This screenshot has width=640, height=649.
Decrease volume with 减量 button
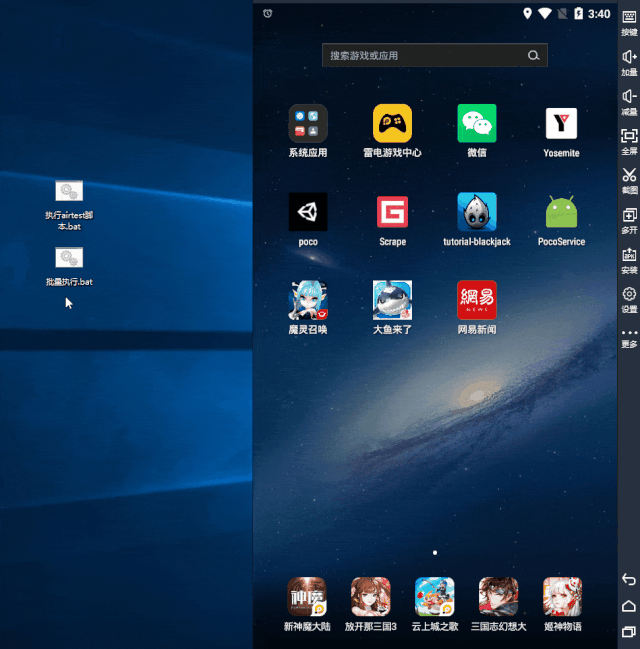(629, 102)
